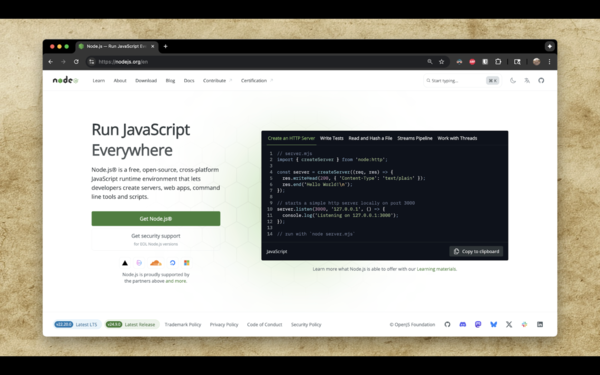Open the About nav item
The width and height of the screenshot is (600, 375).
point(120,80)
